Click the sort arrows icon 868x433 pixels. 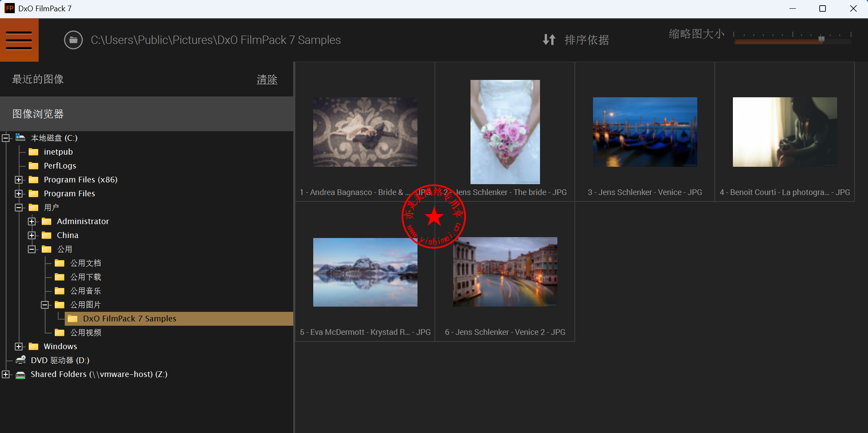pos(549,40)
